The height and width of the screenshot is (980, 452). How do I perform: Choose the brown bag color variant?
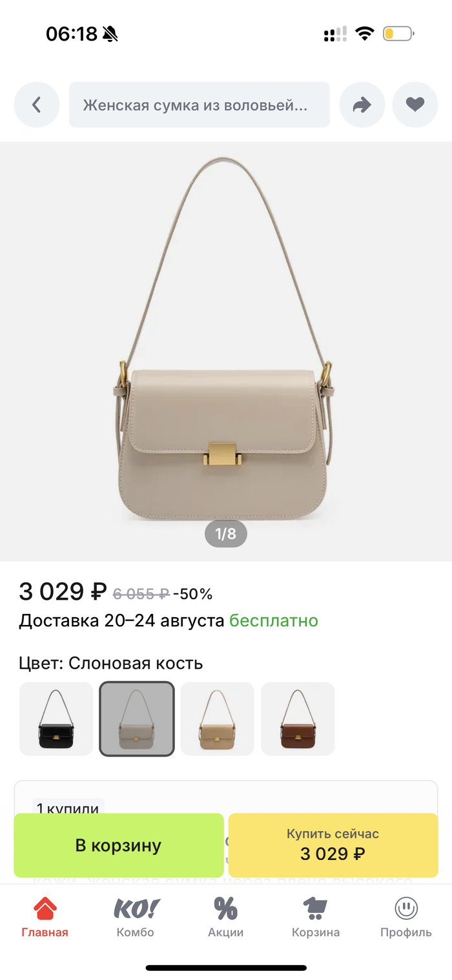point(298,719)
